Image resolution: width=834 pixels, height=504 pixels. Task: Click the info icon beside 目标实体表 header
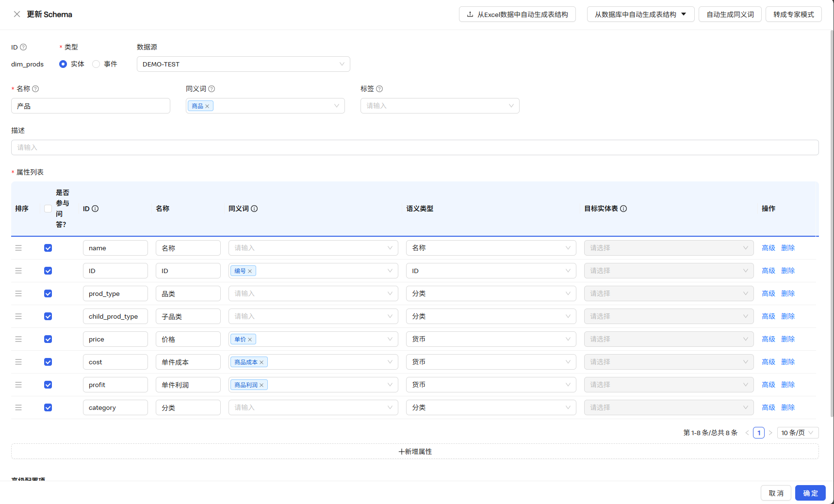pyautogui.click(x=624, y=208)
